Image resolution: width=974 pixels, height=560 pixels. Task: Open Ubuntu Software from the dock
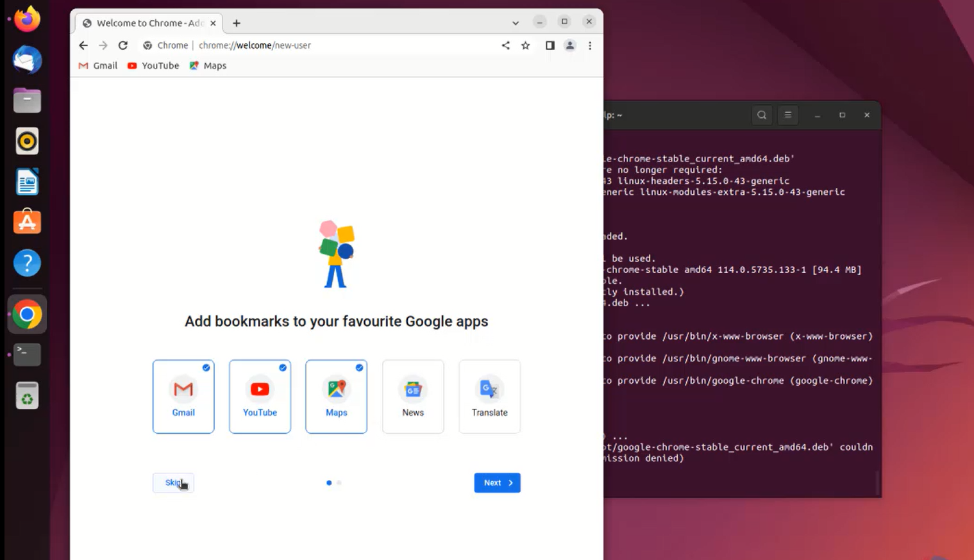pos(27,222)
